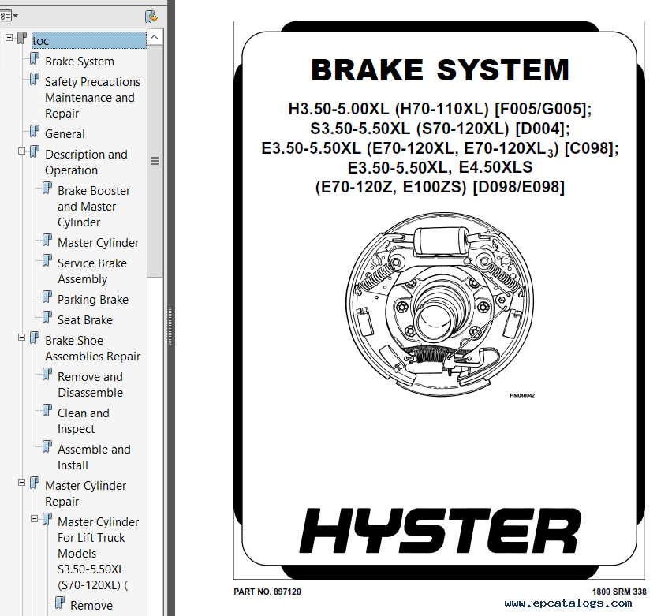
Task: Click the Seat Brake bookmark icon
Action: click(x=47, y=318)
